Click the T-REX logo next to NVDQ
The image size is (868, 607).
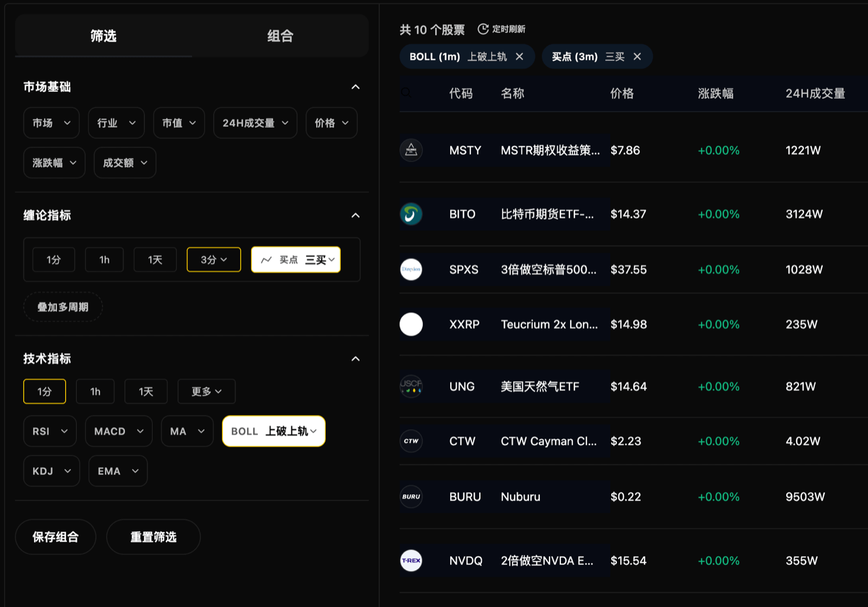click(x=411, y=560)
